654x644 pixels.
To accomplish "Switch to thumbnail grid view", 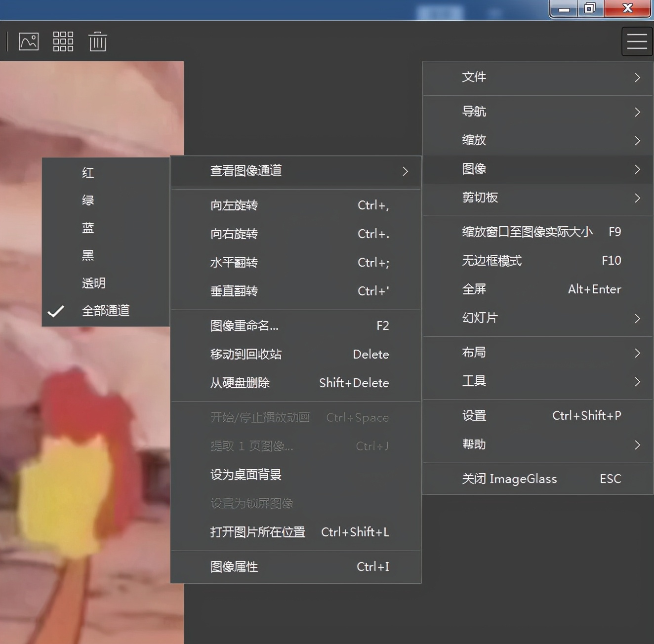I will tap(63, 41).
